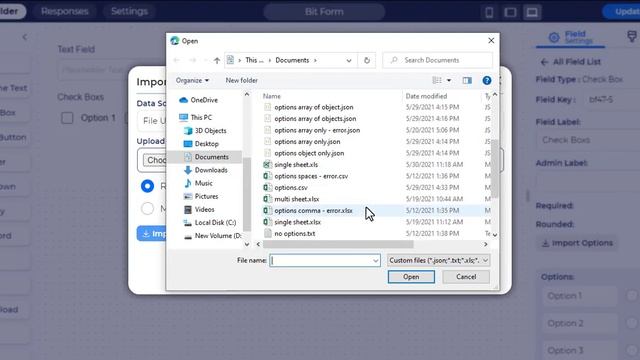Click the Cancel button
This screenshot has height=360, width=640.
pos(466,277)
